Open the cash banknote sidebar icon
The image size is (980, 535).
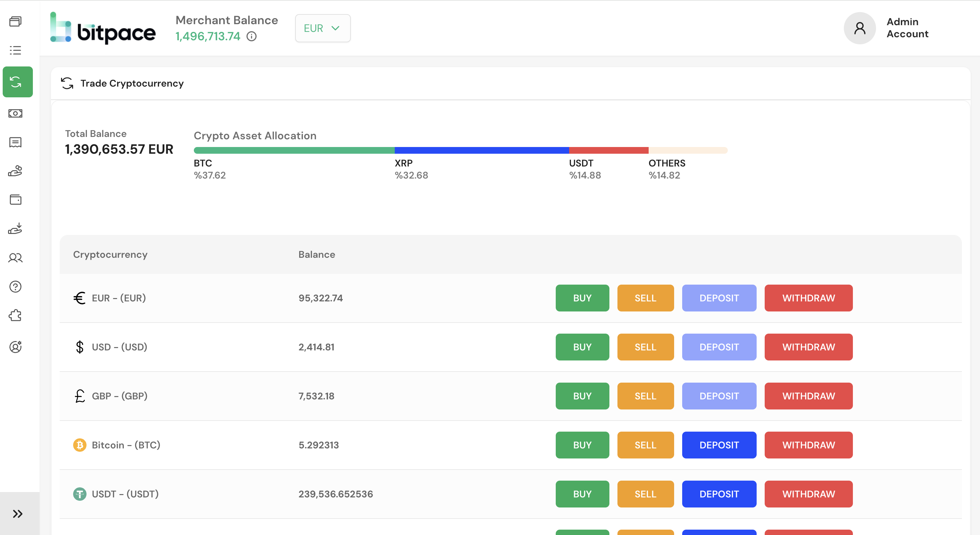point(16,113)
